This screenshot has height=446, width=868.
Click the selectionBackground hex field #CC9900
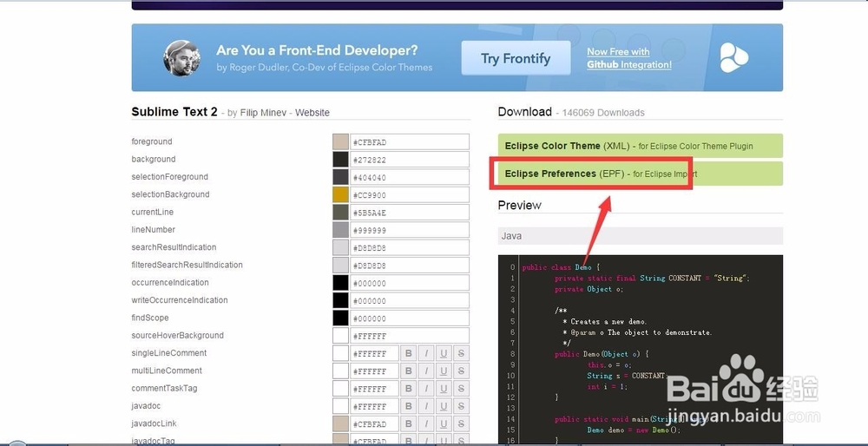pos(410,194)
